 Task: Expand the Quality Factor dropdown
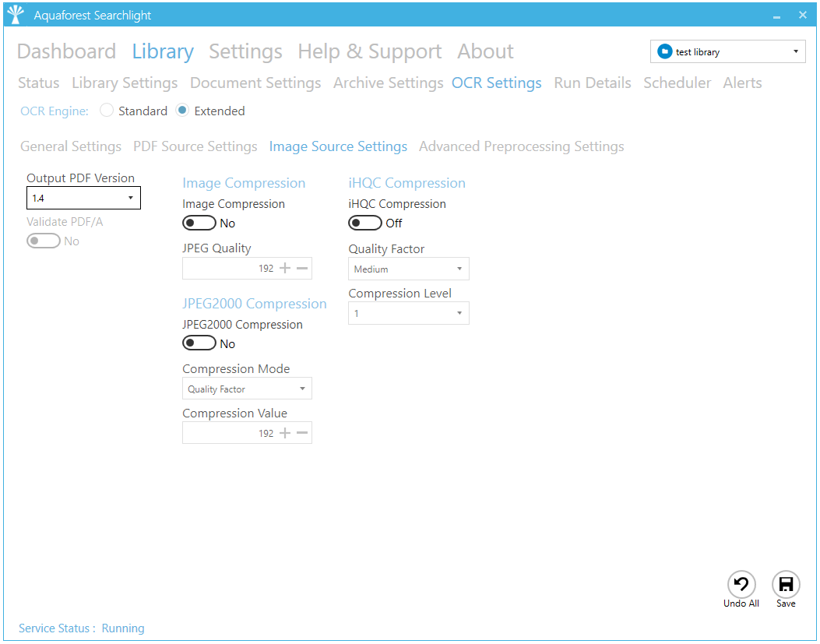(408, 269)
